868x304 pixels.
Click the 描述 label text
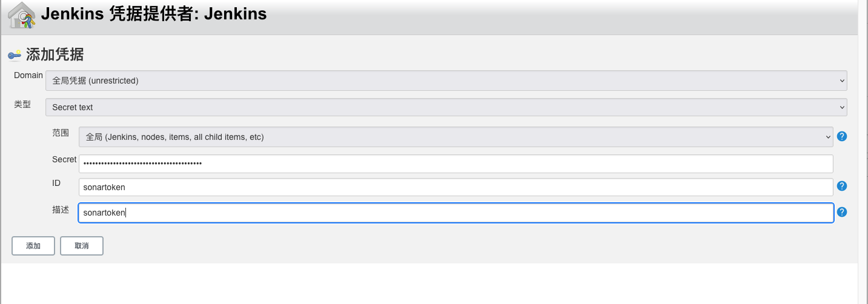[x=61, y=210]
